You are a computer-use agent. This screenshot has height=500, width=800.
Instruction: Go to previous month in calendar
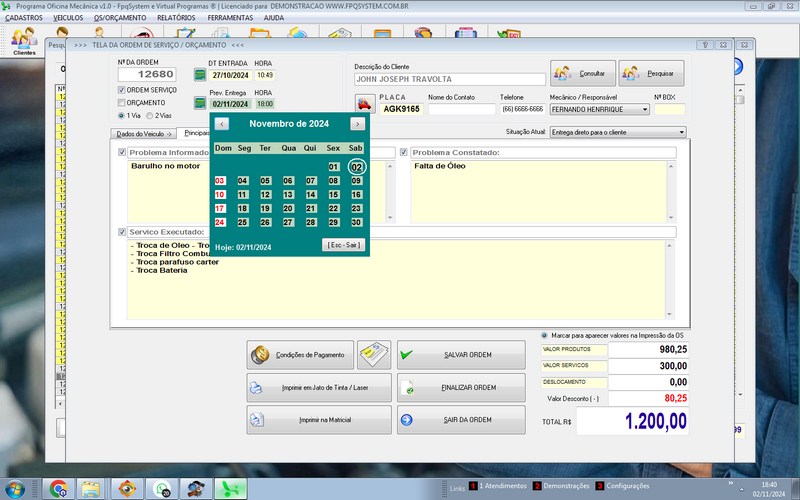coord(222,124)
